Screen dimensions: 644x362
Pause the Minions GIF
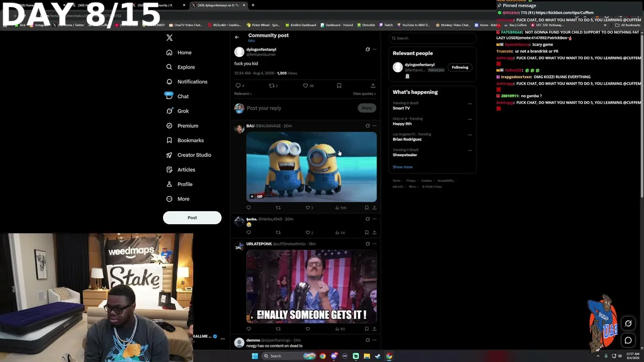[252, 197]
